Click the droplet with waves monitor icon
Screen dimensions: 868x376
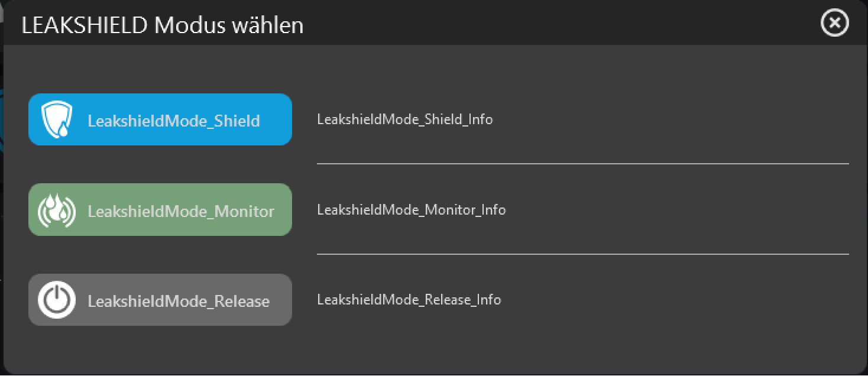click(57, 210)
